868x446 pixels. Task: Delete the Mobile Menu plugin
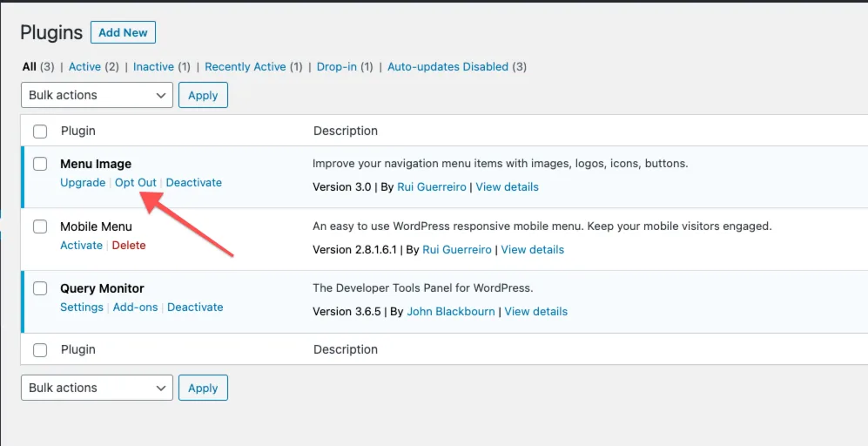(x=129, y=246)
